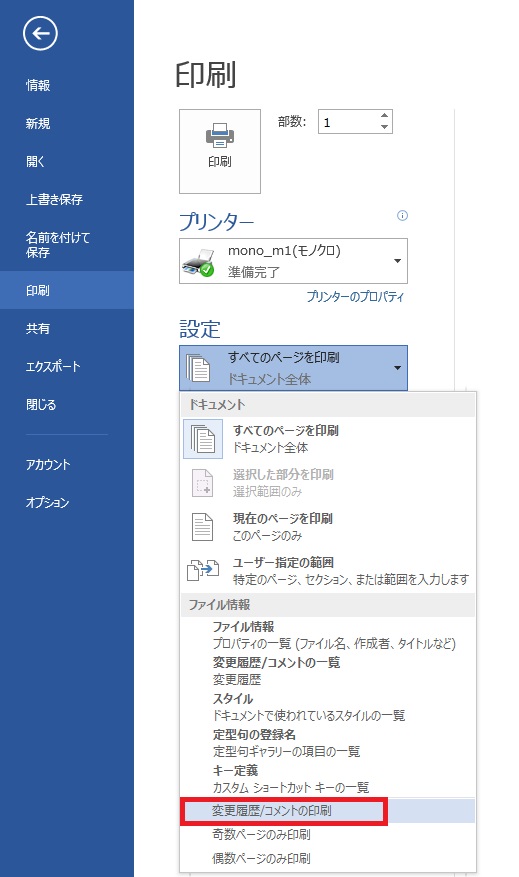Choose ユーザー指定の範囲 custom range icon
The width and height of the screenshot is (519, 877).
(x=202, y=570)
